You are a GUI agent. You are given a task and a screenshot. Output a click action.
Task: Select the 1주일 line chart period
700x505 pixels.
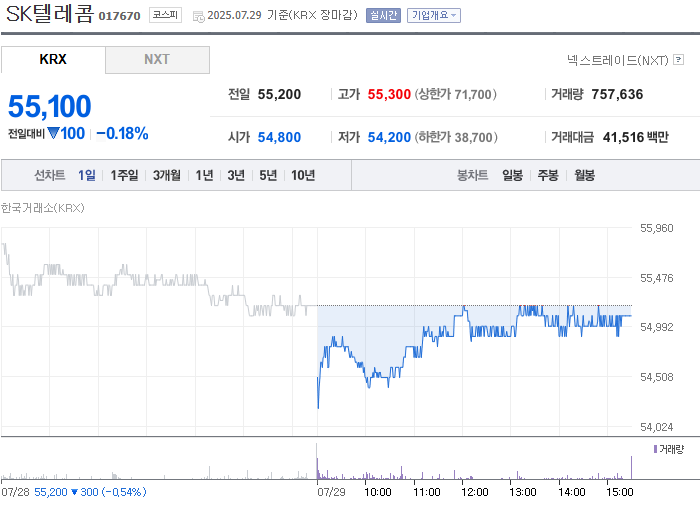coord(124,175)
